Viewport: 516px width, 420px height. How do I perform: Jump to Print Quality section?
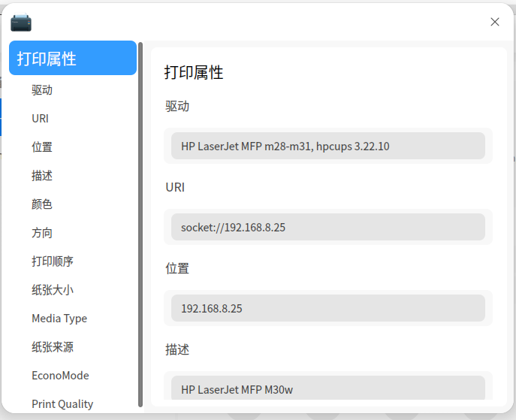pos(62,404)
